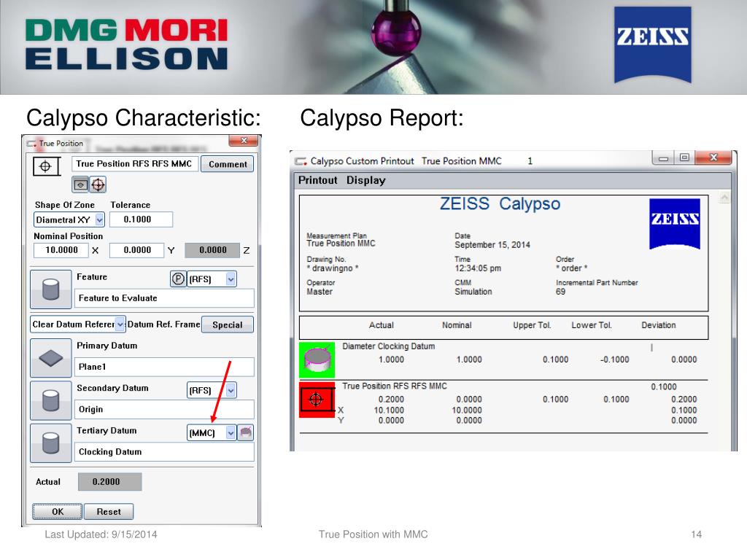Click the Actual value 0.2000 field
The width and height of the screenshot is (747, 560).
[110, 482]
